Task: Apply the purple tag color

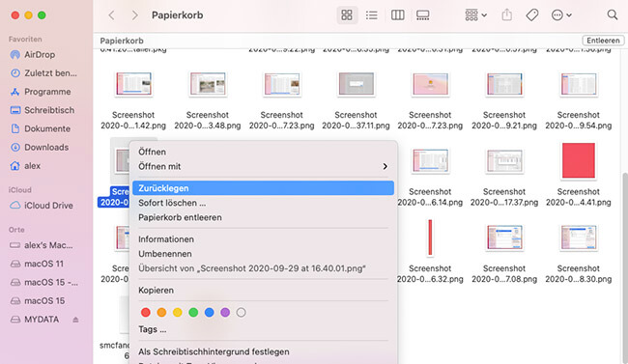Action: (x=225, y=312)
